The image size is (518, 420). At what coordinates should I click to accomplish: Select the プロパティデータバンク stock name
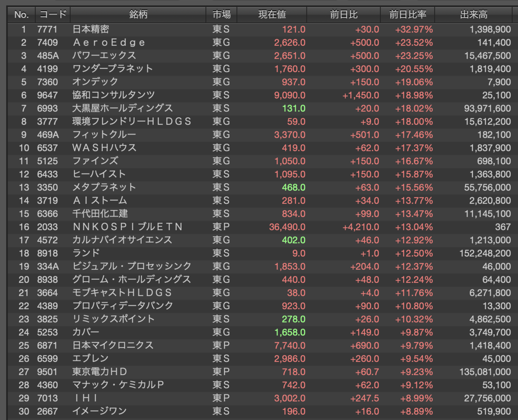coord(123,306)
